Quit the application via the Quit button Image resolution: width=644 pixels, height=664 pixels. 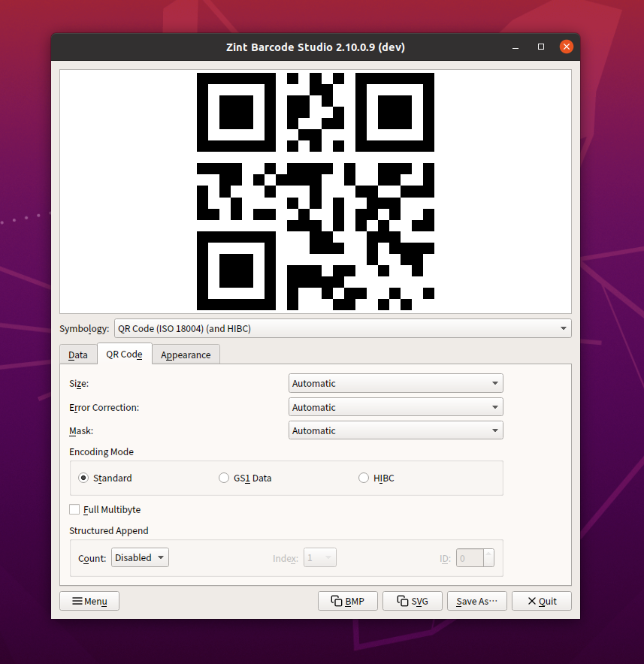click(541, 600)
